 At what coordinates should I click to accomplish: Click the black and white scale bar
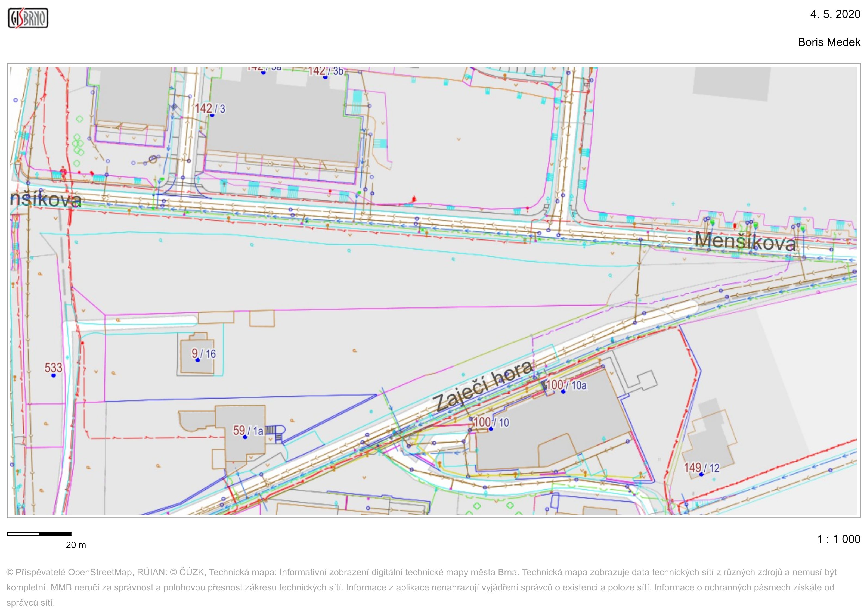click(39, 534)
